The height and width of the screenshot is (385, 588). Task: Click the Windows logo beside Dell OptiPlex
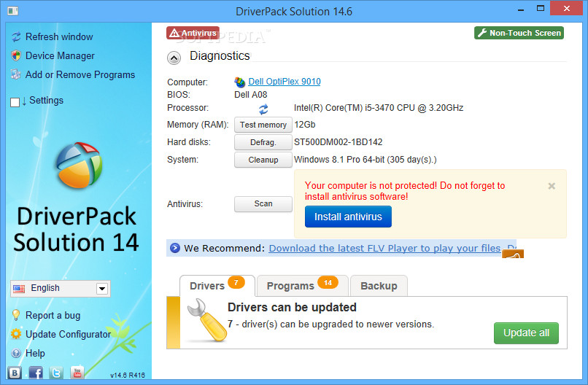coord(239,82)
